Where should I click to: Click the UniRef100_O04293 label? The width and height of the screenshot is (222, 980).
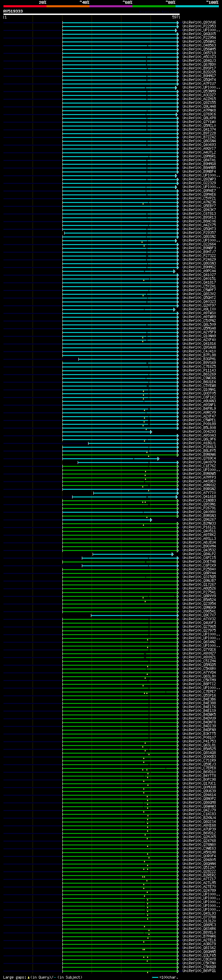tap(199, 431)
